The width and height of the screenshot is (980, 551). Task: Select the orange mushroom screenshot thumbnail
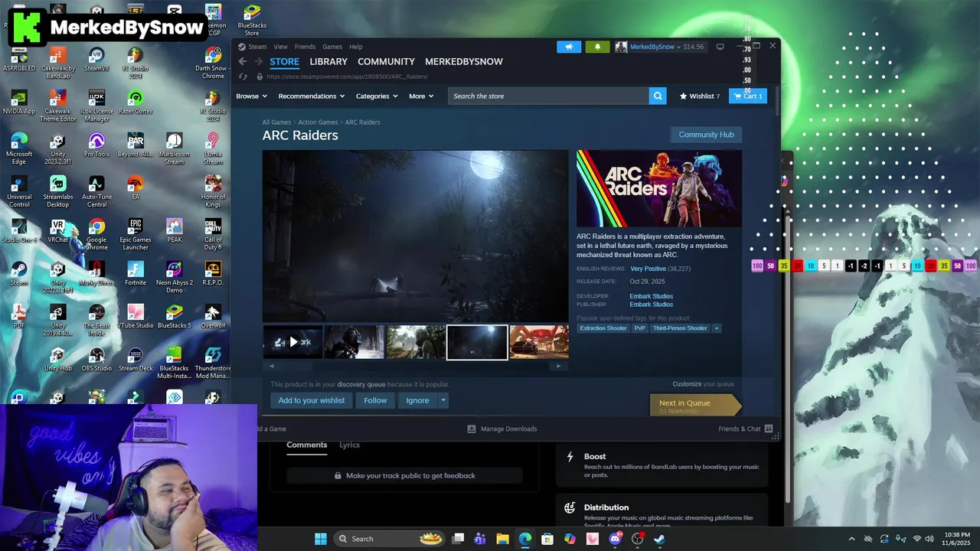point(539,342)
